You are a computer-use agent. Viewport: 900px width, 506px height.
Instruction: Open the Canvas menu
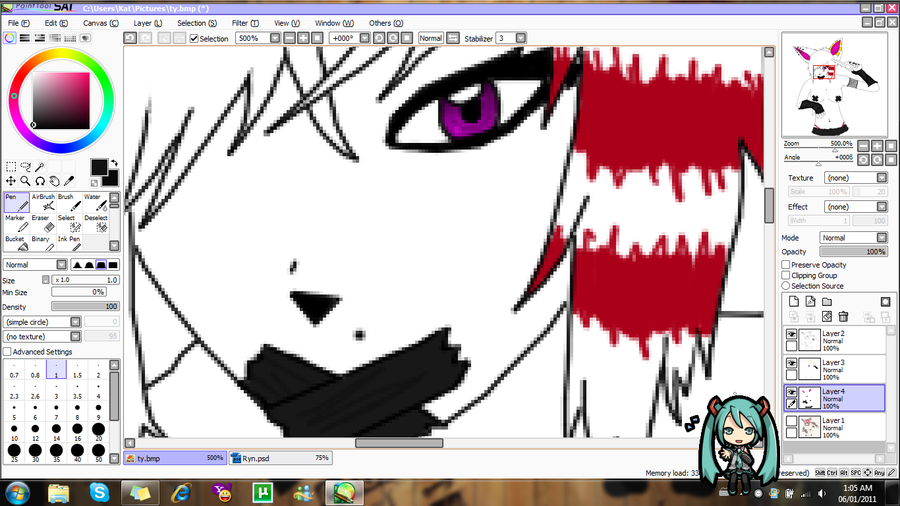tap(100, 23)
